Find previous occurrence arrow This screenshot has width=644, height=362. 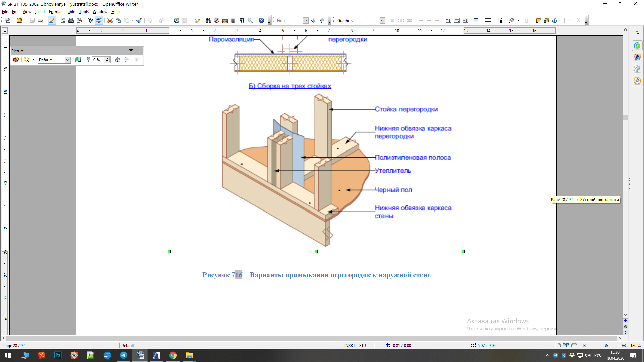pyautogui.click(x=322, y=20)
